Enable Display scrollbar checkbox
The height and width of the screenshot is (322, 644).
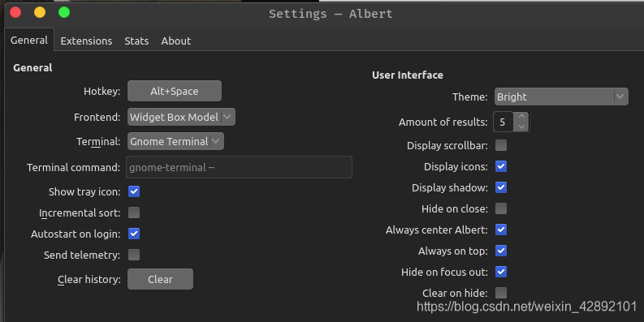[x=501, y=145]
